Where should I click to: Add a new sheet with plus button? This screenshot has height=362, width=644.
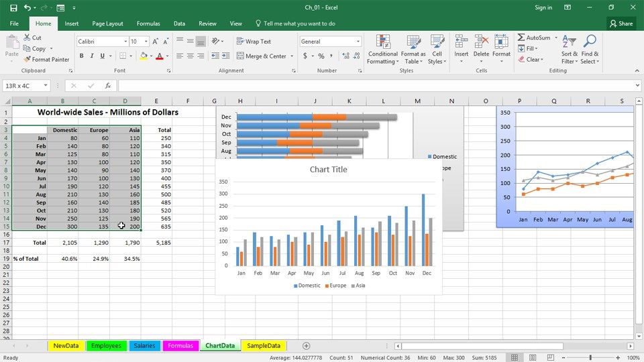(306, 346)
